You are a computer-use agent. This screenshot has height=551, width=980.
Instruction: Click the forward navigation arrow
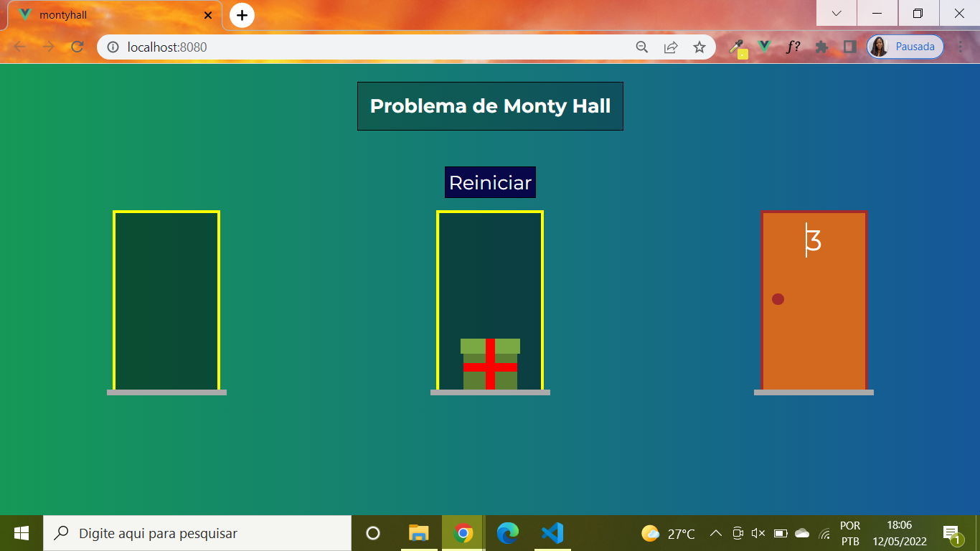pyautogui.click(x=48, y=47)
